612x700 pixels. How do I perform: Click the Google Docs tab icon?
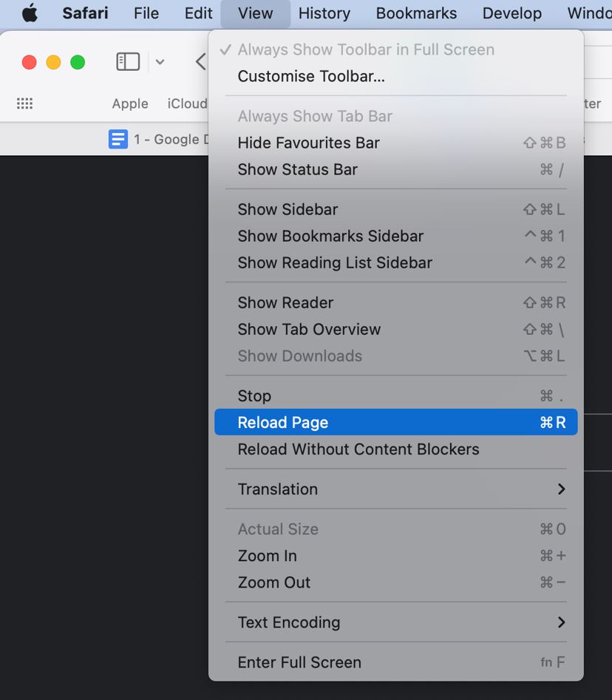pos(118,139)
